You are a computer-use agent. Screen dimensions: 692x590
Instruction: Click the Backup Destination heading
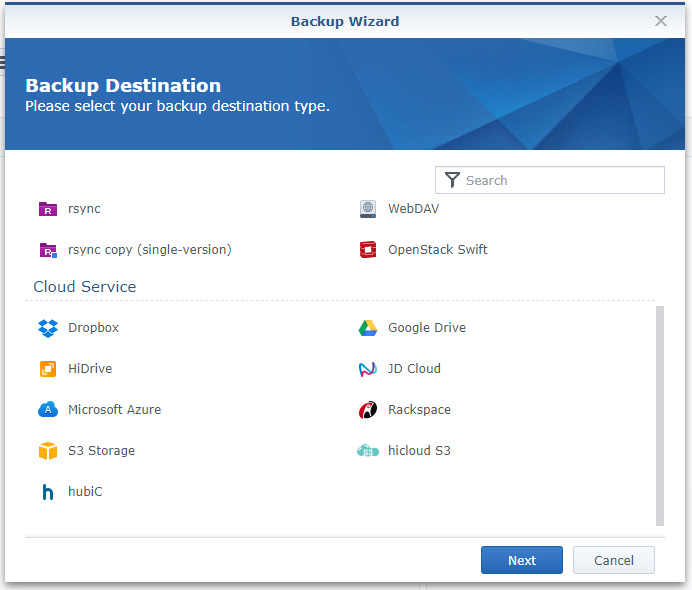(123, 86)
